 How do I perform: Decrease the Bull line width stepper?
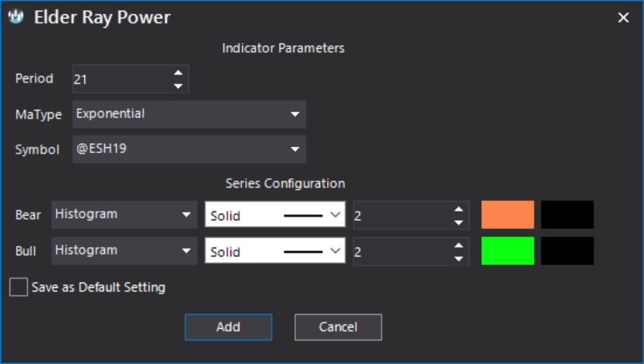tap(459, 258)
